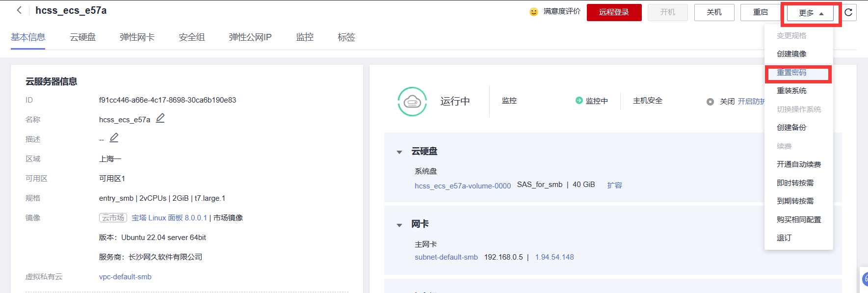Open the vpc-default-smb link

[x=125, y=277]
